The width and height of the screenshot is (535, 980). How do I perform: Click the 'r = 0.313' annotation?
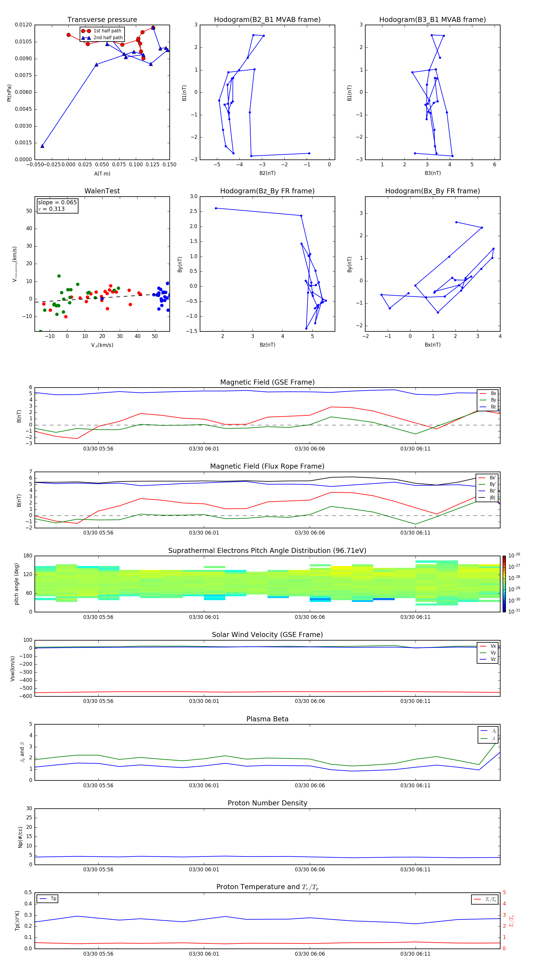click(51, 209)
